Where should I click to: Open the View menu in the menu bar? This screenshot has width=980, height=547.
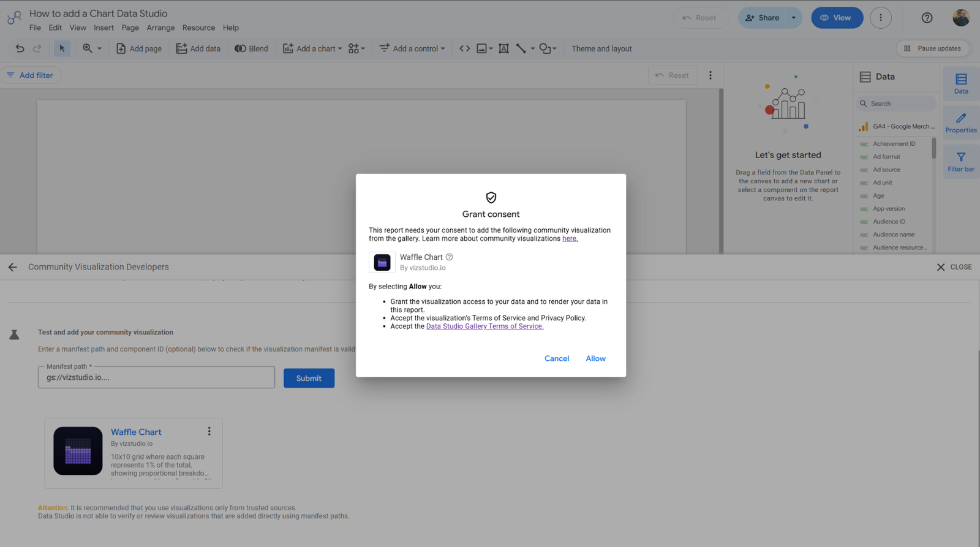78,28
